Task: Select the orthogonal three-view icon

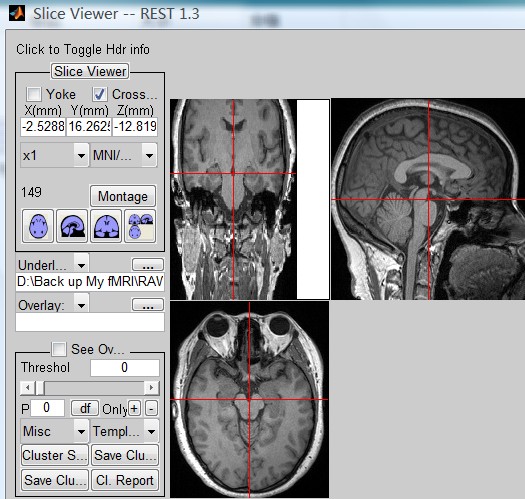Action: coord(140,226)
